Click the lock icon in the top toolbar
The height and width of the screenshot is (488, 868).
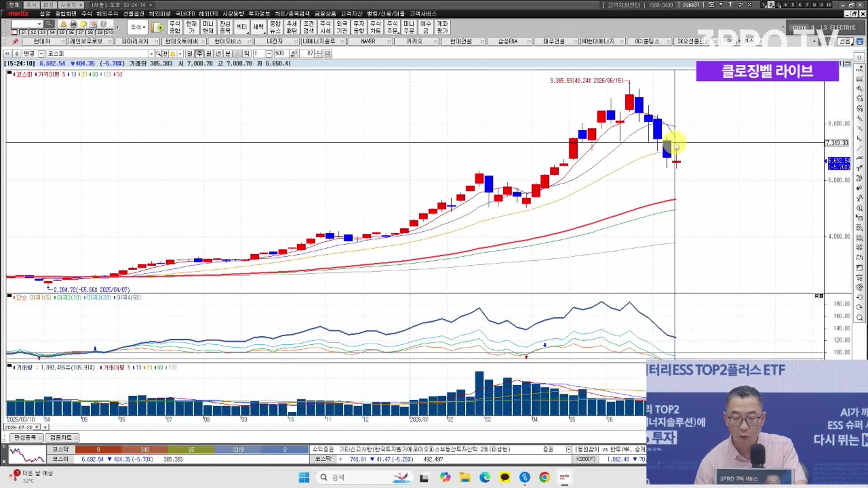click(x=63, y=24)
